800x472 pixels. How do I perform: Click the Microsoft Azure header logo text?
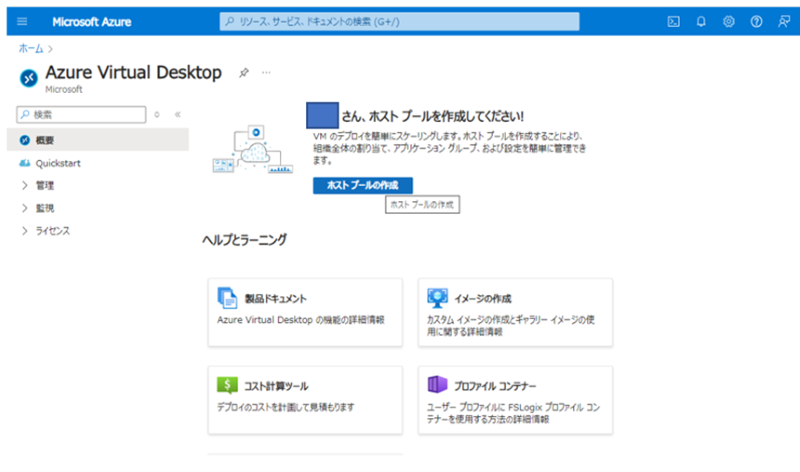[x=92, y=22]
